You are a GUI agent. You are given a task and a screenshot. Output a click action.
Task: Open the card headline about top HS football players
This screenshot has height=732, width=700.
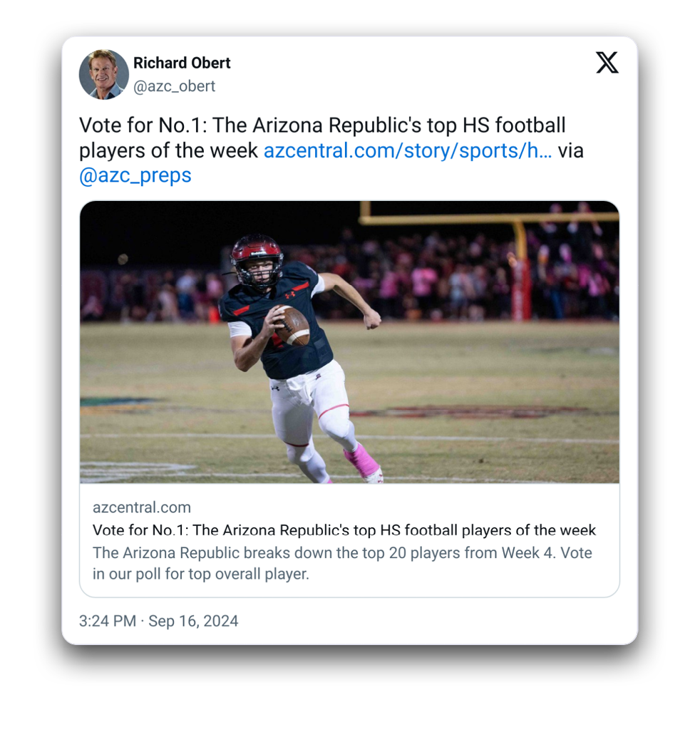point(344,530)
